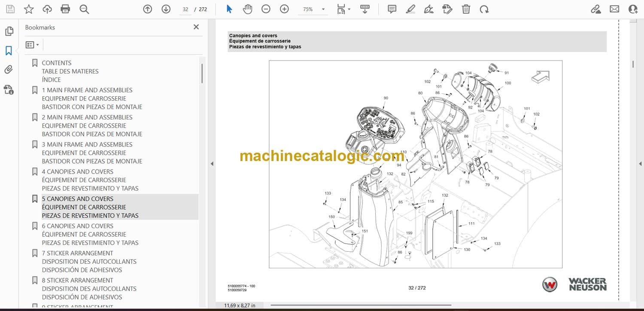Click the zoom in plus icon

click(x=284, y=9)
